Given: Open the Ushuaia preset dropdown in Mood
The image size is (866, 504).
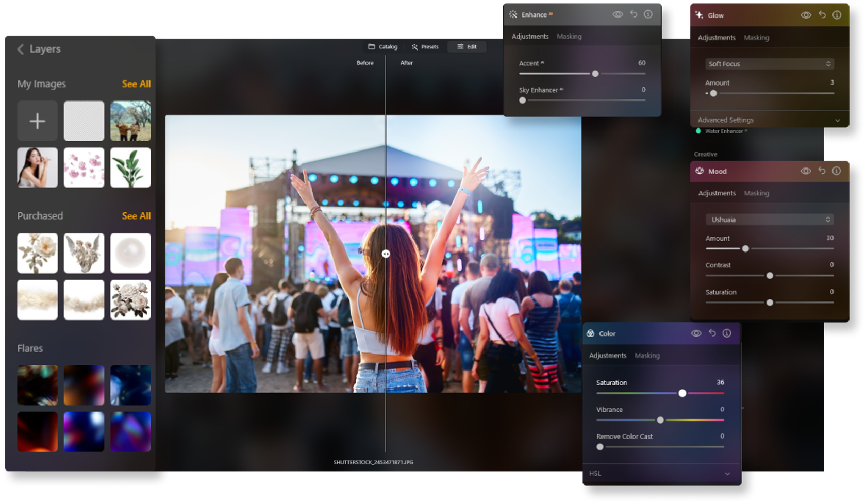Looking at the screenshot, I should (x=769, y=219).
